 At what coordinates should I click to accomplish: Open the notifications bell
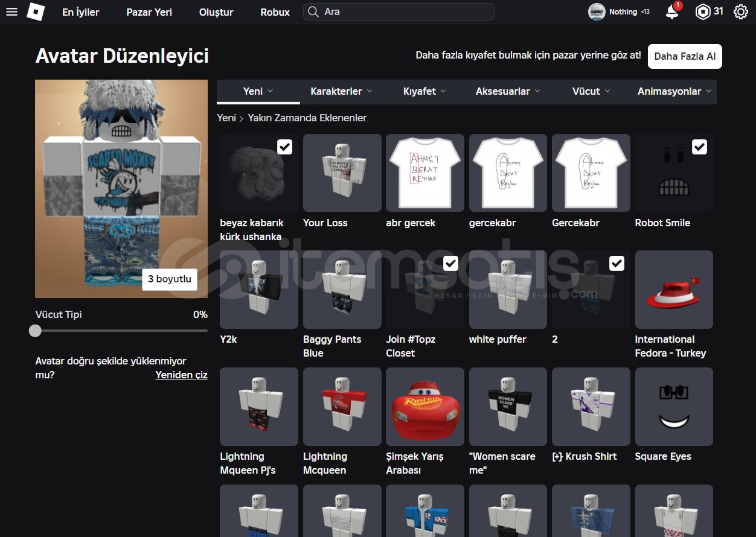(672, 12)
